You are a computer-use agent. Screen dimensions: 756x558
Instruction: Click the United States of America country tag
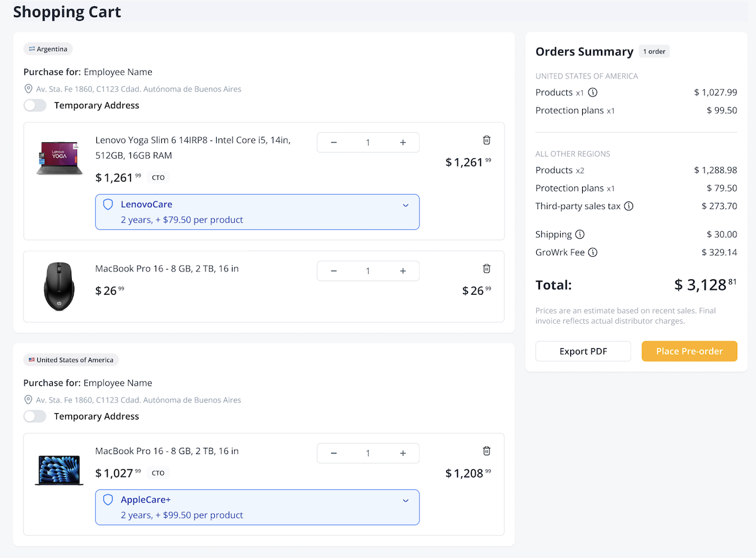coord(71,360)
